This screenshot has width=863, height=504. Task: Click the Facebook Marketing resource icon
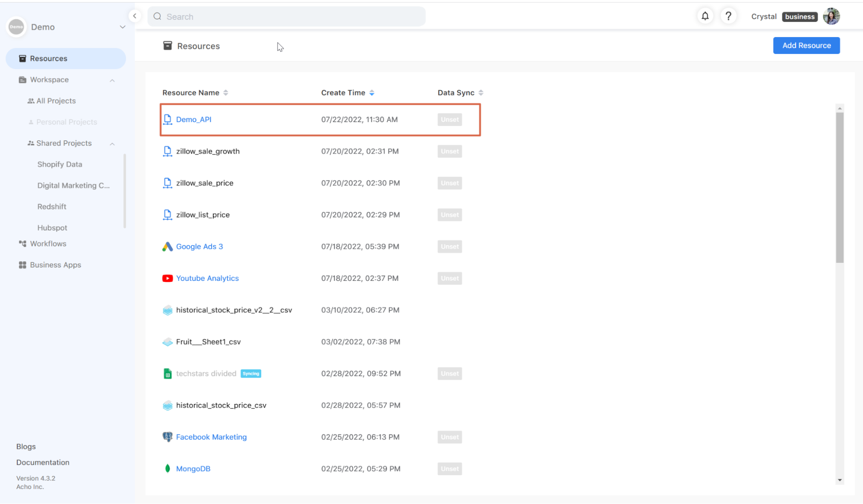(x=168, y=437)
